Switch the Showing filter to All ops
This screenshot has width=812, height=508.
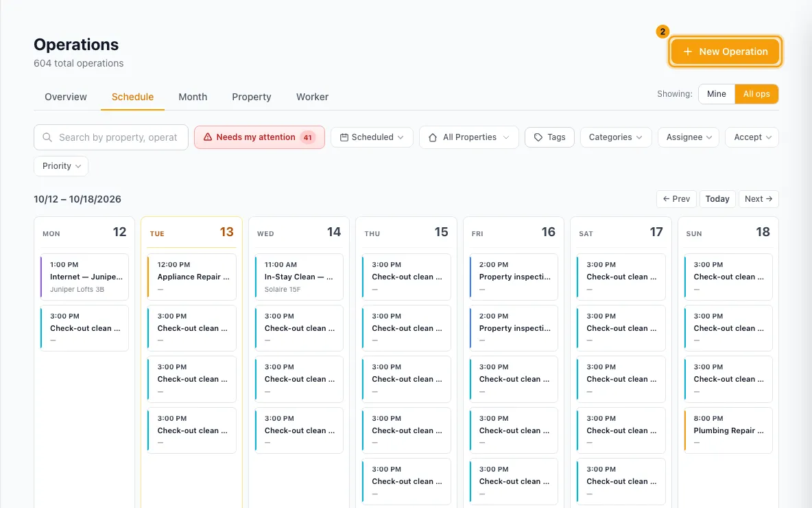coord(756,94)
